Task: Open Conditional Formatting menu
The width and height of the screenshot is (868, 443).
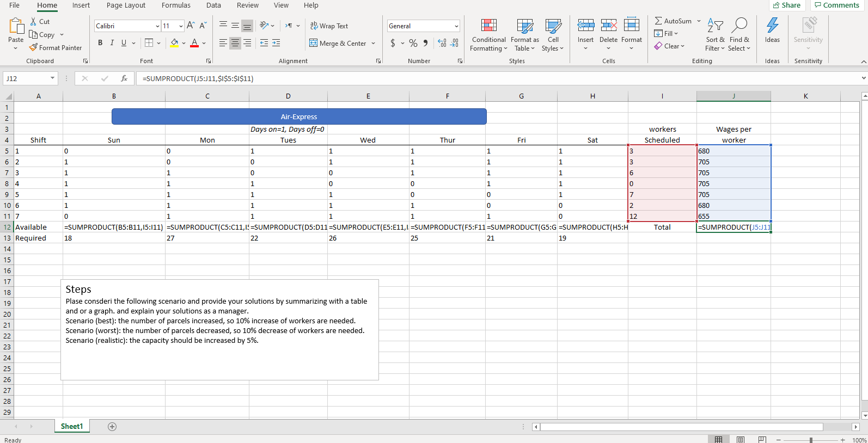Action: click(x=488, y=35)
